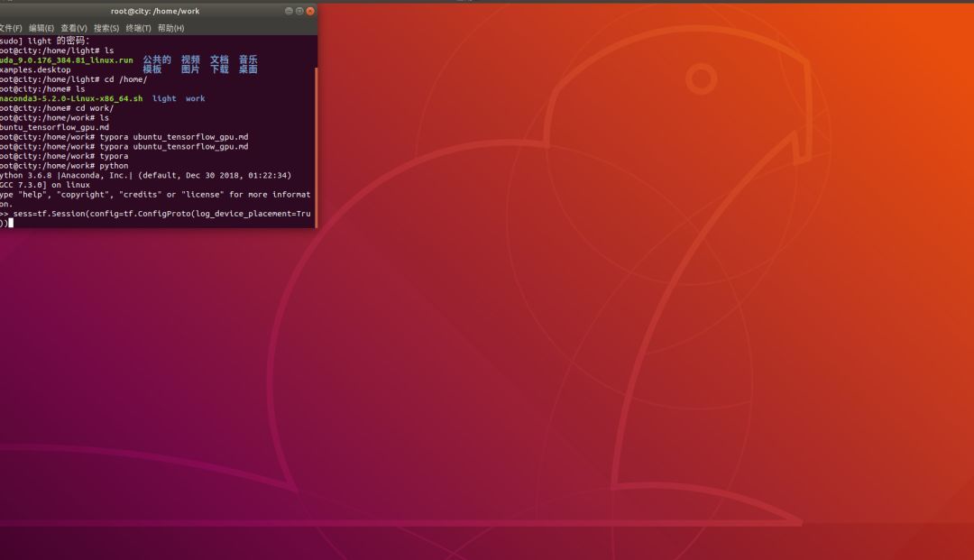Minimize the terminal window
The image size is (974, 560).
point(289,11)
